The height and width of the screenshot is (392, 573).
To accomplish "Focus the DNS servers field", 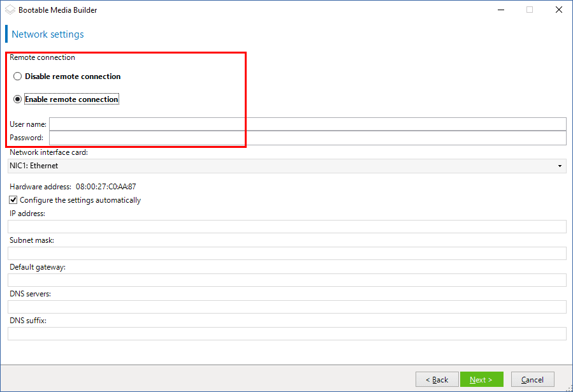I will pos(287,307).
